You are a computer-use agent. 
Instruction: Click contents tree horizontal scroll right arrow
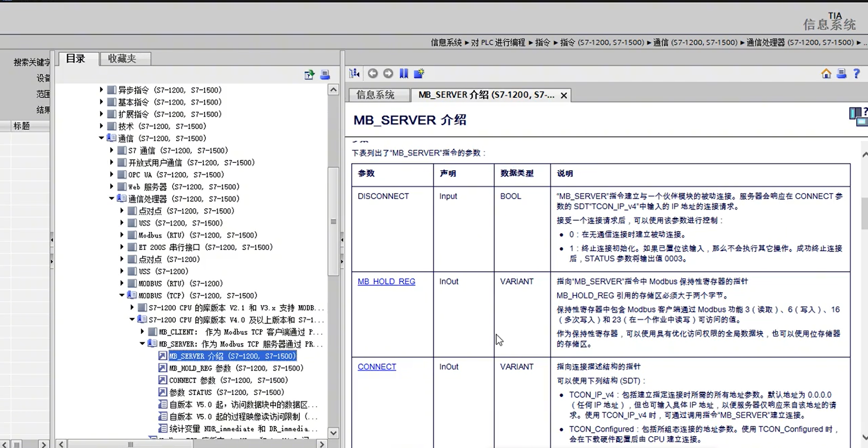pyautogui.click(x=321, y=444)
